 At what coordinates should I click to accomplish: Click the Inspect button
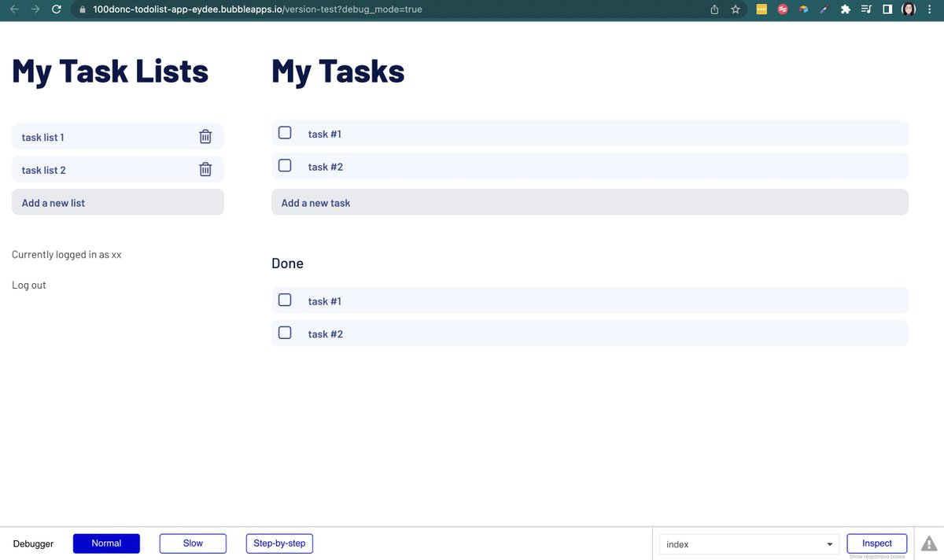(x=876, y=543)
